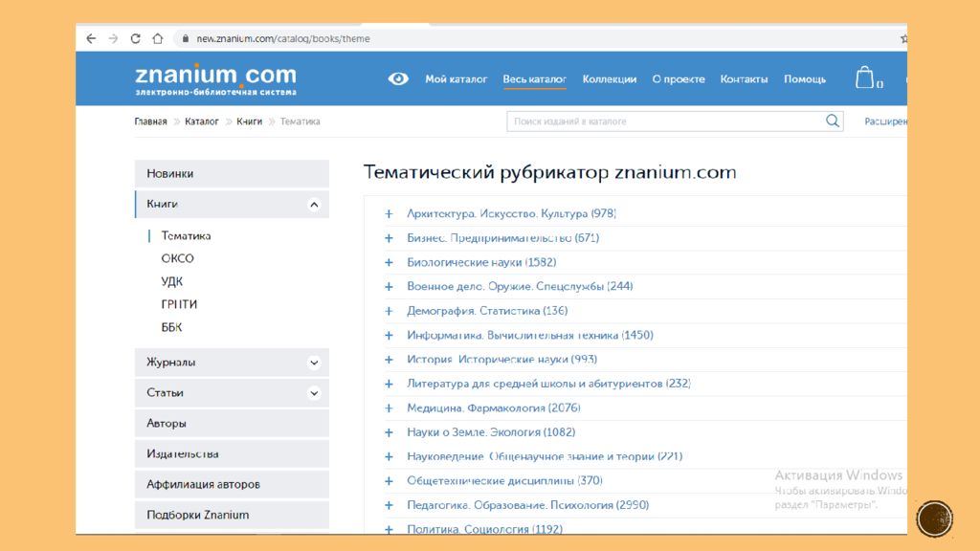The width and height of the screenshot is (980, 551).
Task: Expand the Науковедение plus icon
Action: coord(389,456)
